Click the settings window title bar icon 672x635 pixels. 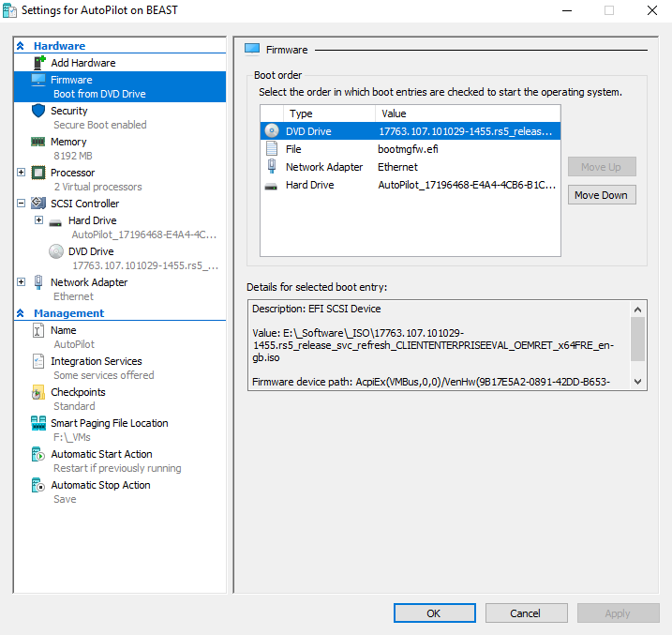(10, 10)
